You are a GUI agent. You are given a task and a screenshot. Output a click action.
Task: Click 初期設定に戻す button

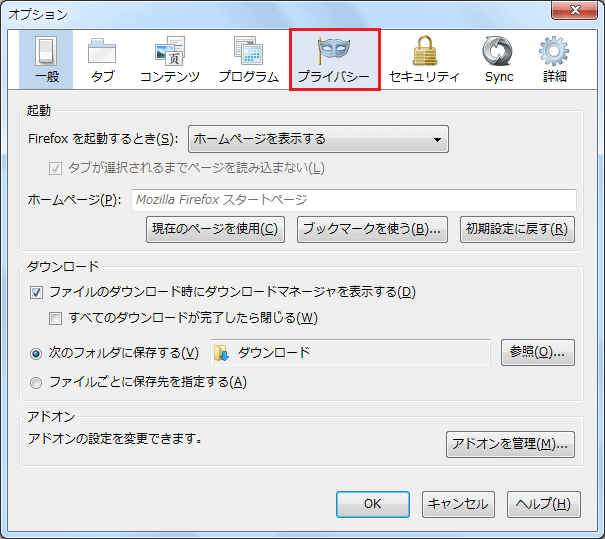click(x=517, y=229)
